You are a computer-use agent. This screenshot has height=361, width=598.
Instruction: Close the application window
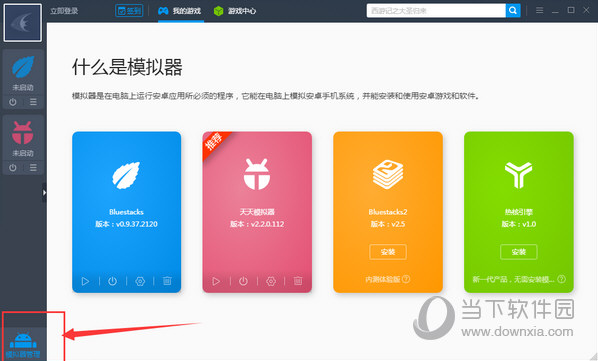point(586,10)
